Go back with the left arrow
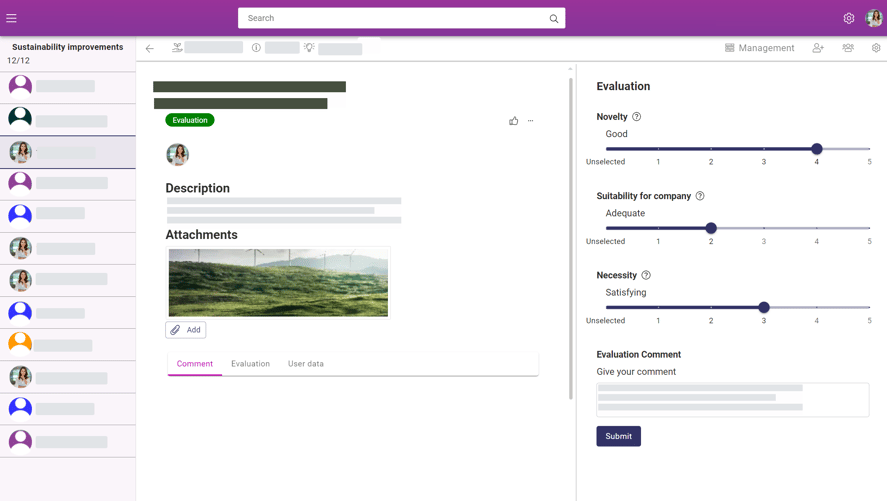 click(x=149, y=49)
